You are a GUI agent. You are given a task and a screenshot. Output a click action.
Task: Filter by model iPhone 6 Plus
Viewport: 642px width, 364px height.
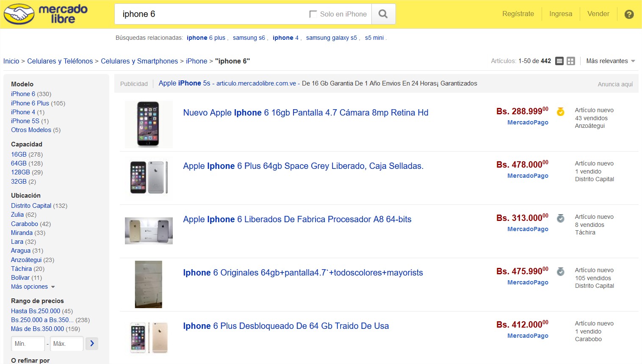(x=30, y=103)
